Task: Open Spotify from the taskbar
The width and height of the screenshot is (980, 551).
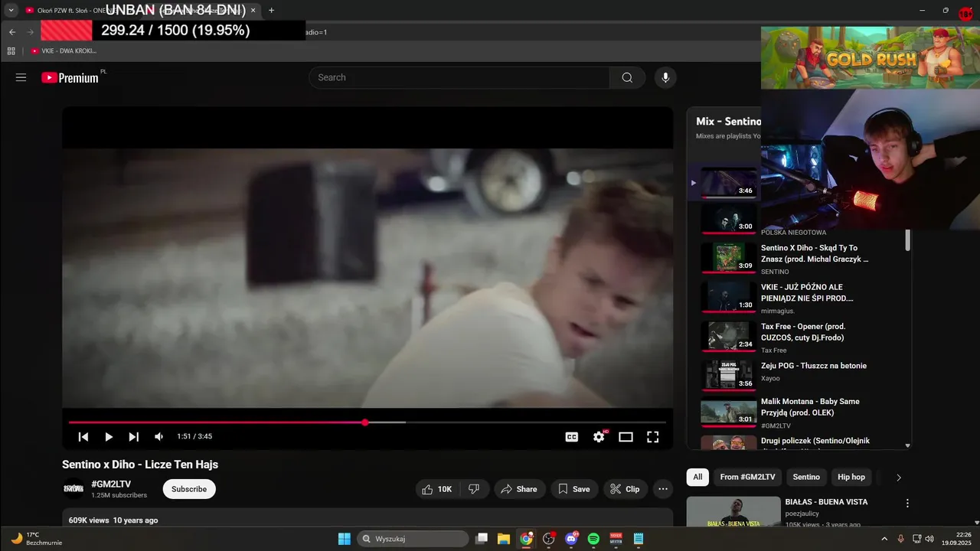Action: [x=593, y=539]
